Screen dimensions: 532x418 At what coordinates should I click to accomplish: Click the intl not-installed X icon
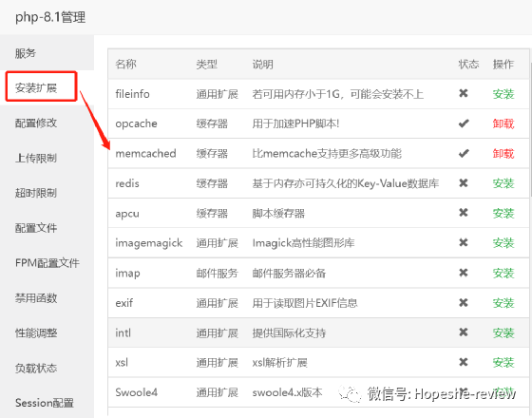464,332
